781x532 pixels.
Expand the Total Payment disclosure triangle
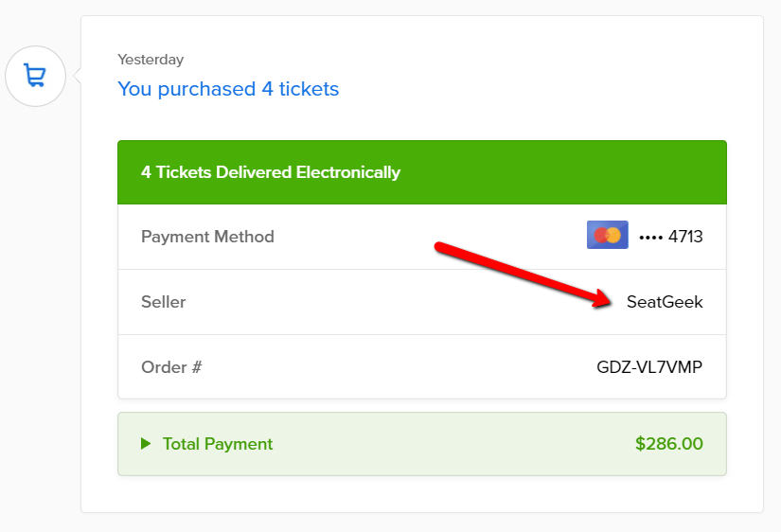(146, 443)
